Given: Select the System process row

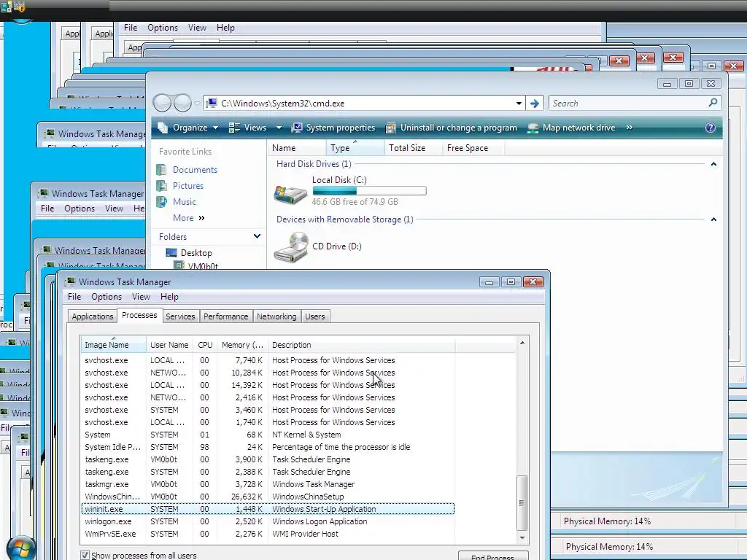Looking at the screenshot, I should (x=268, y=435).
